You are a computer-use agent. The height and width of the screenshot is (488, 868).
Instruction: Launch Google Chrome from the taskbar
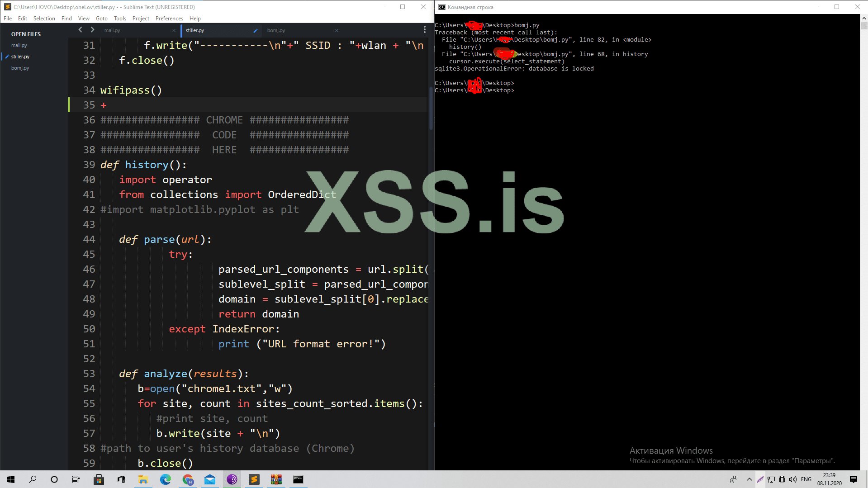click(188, 479)
